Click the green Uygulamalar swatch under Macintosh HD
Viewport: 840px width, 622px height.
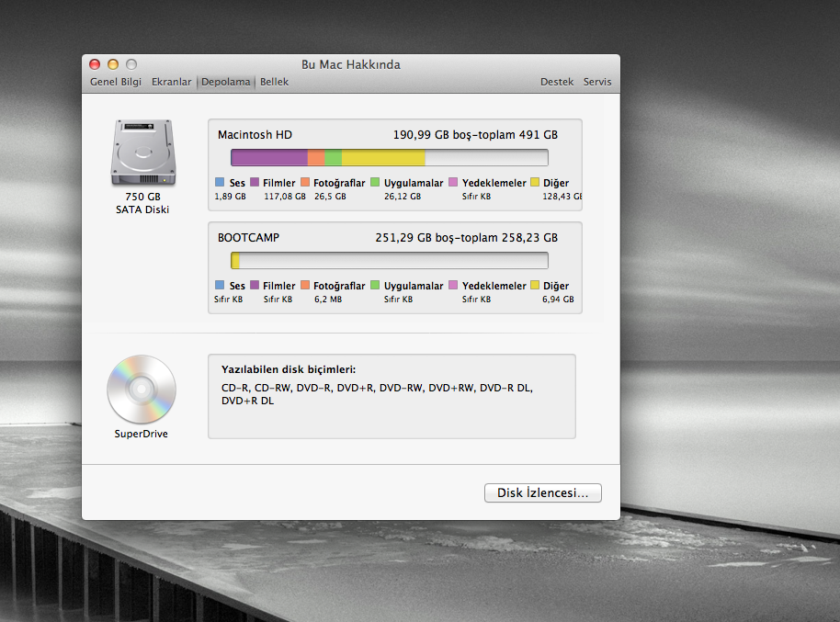click(x=375, y=183)
